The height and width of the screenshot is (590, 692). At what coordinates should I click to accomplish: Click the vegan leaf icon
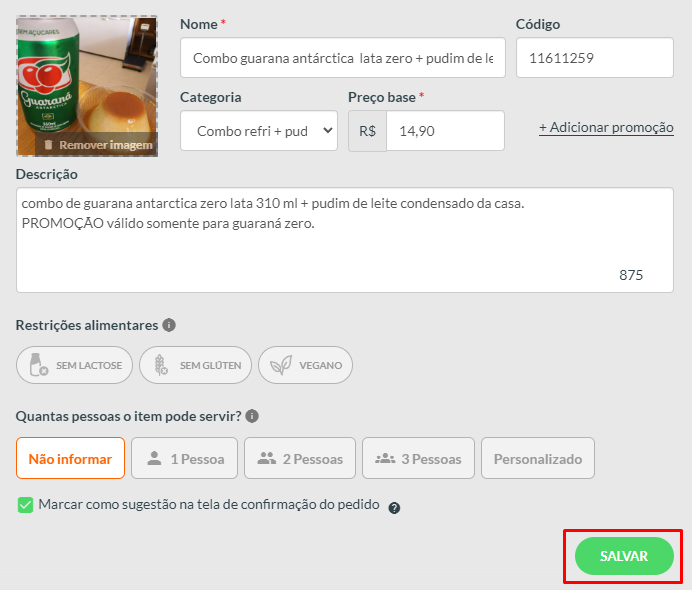[x=281, y=365]
